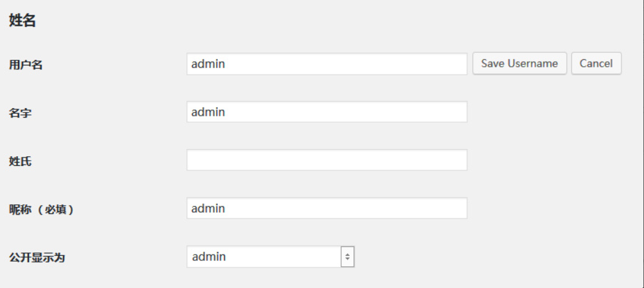Click the admin text in 昵称 field
644x288 pixels.
[x=208, y=208]
